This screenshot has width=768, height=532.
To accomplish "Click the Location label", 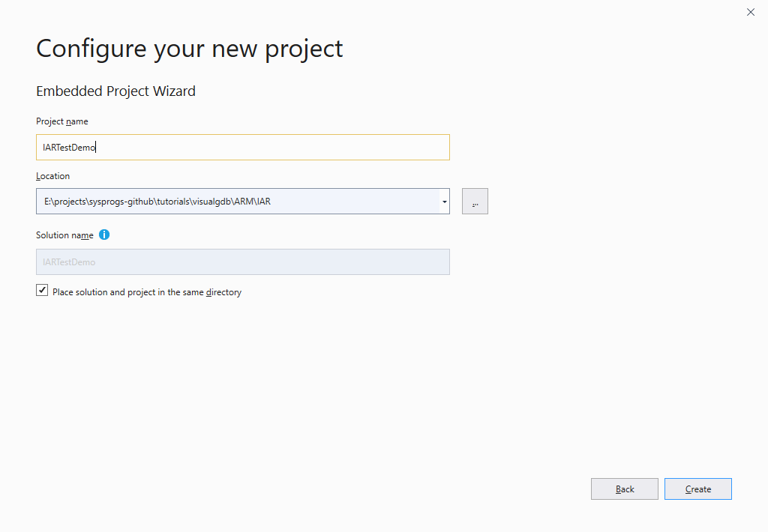I will (x=53, y=176).
